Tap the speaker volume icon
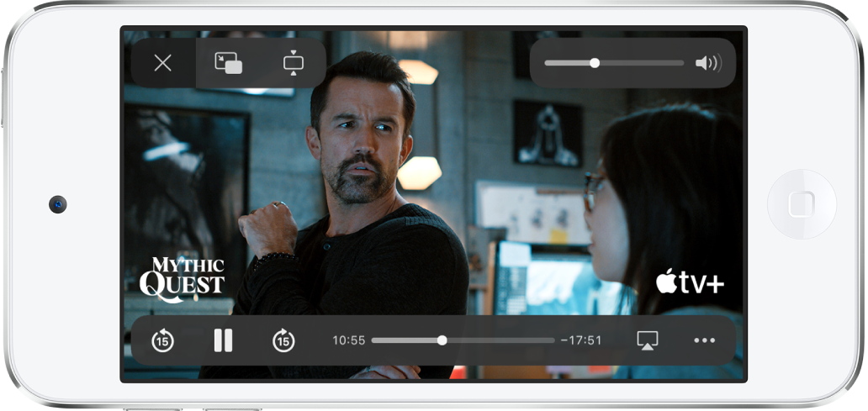The width and height of the screenshot is (868, 411). coord(708,63)
